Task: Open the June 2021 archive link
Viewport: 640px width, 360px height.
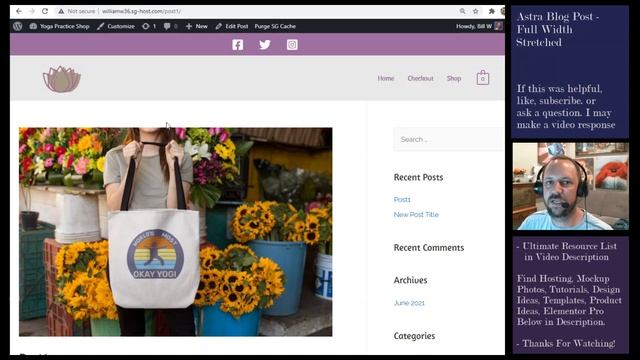Action: click(x=409, y=303)
